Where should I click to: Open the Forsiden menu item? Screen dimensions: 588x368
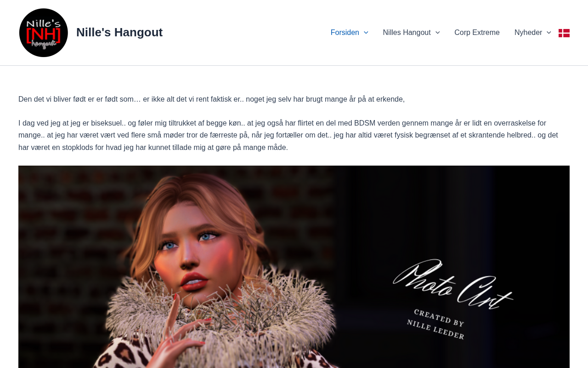click(x=345, y=33)
